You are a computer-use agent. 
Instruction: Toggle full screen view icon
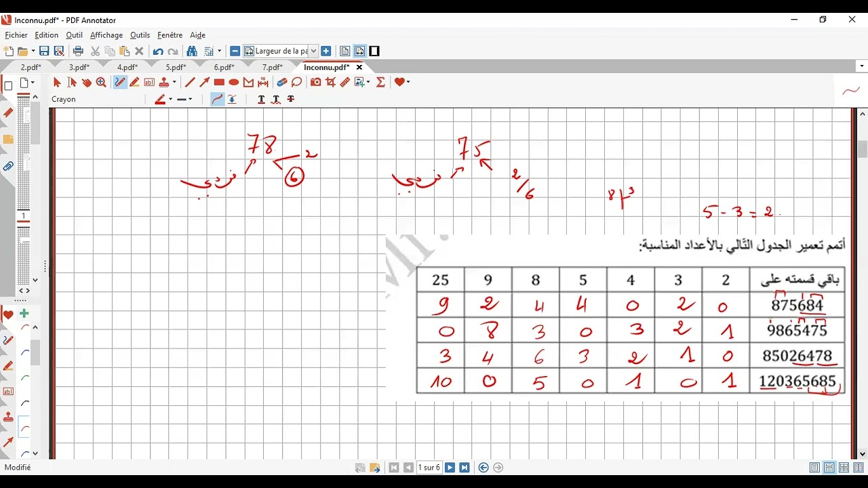tap(374, 51)
